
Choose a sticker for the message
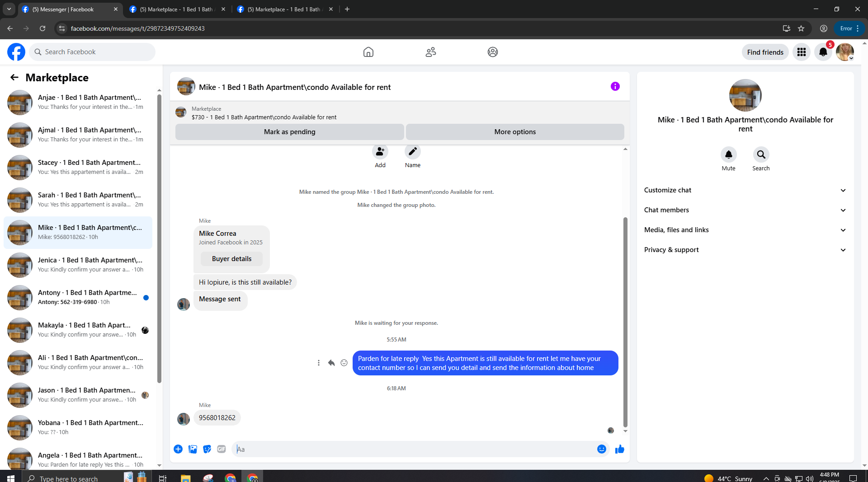coord(207,449)
